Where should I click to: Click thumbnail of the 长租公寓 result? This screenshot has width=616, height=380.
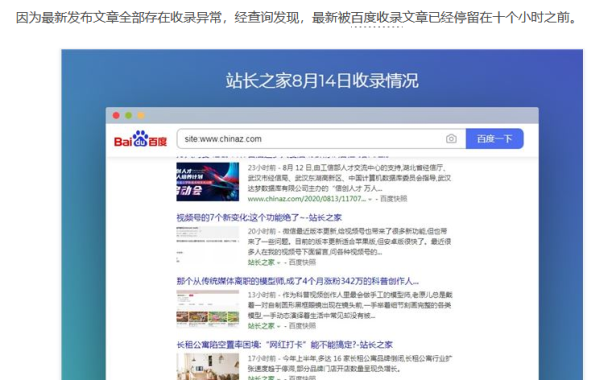coord(207,366)
